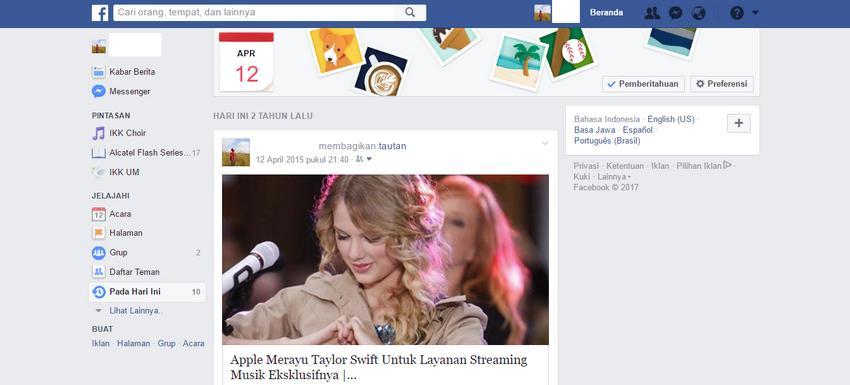This screenshot has height=385, width=850.
Task: Open the Taylor Swift article thumbnail
Action: click(x=385, y=260)
